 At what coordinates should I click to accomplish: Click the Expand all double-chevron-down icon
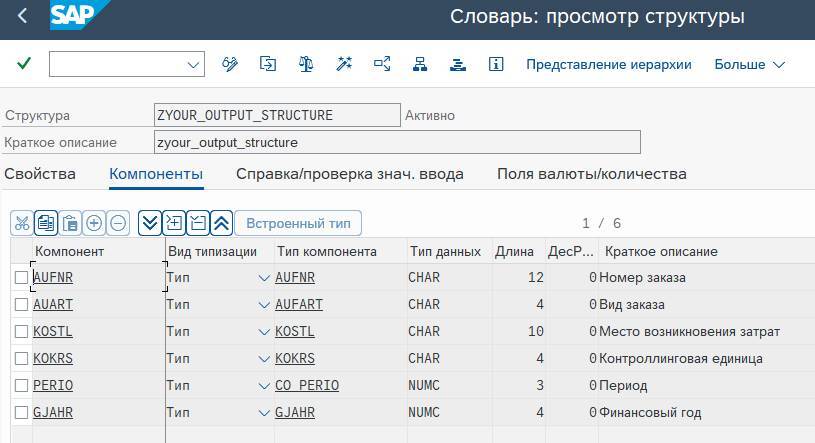[x=150, y=223]
